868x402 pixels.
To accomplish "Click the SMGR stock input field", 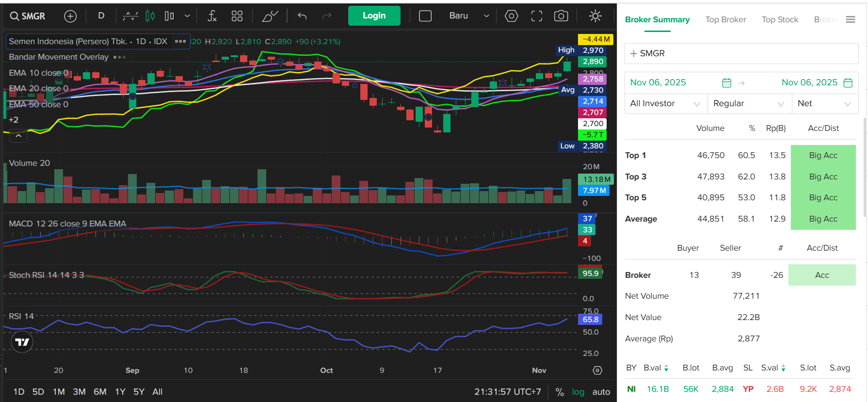I will [741, 53].
